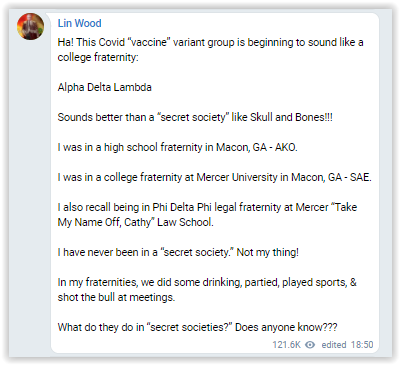Screen dimensions: 400x365
Task: Click the line about drinking, partying, and sports
Action: pyautogui.click(x=207, y=282)
